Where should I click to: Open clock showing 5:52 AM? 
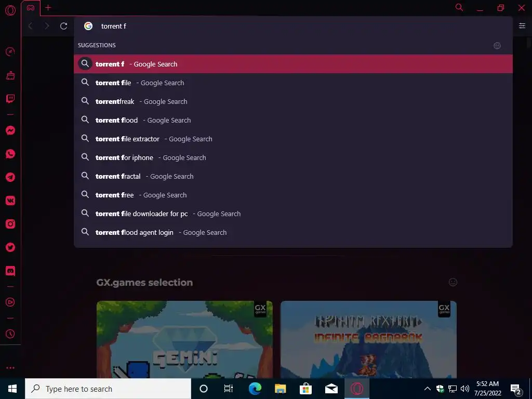pos(487,389)
